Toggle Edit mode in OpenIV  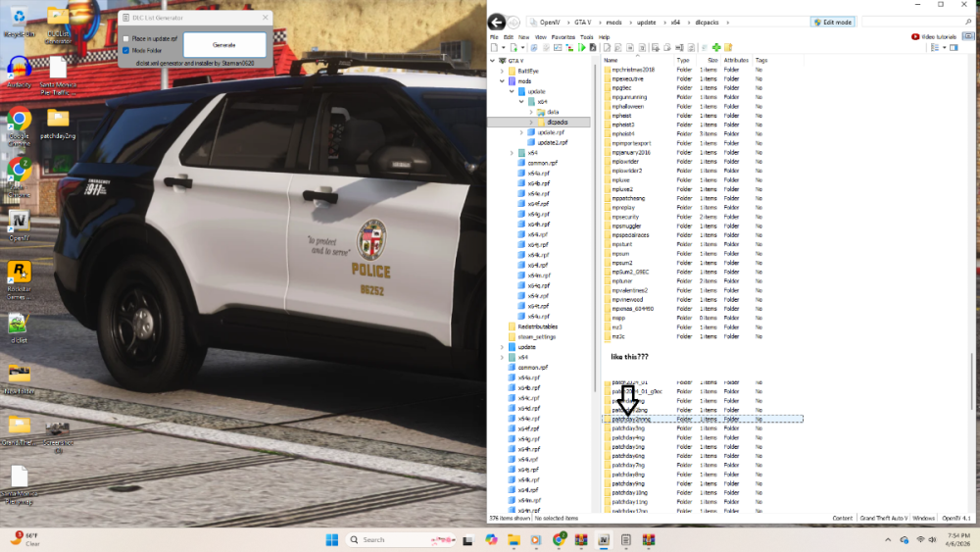point(834,22)
